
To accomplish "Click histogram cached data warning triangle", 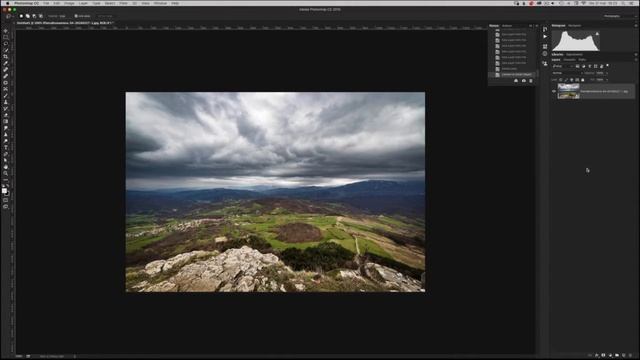I will point(597,34).
